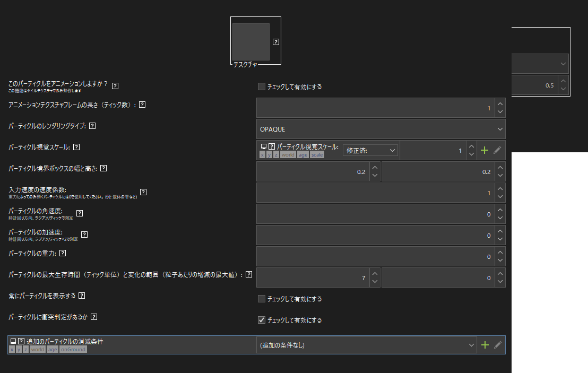Uncheck the パーティクルに衝突判定があるか checkbox
Viewport: 588px width, 373px height.
coord(261,320)
